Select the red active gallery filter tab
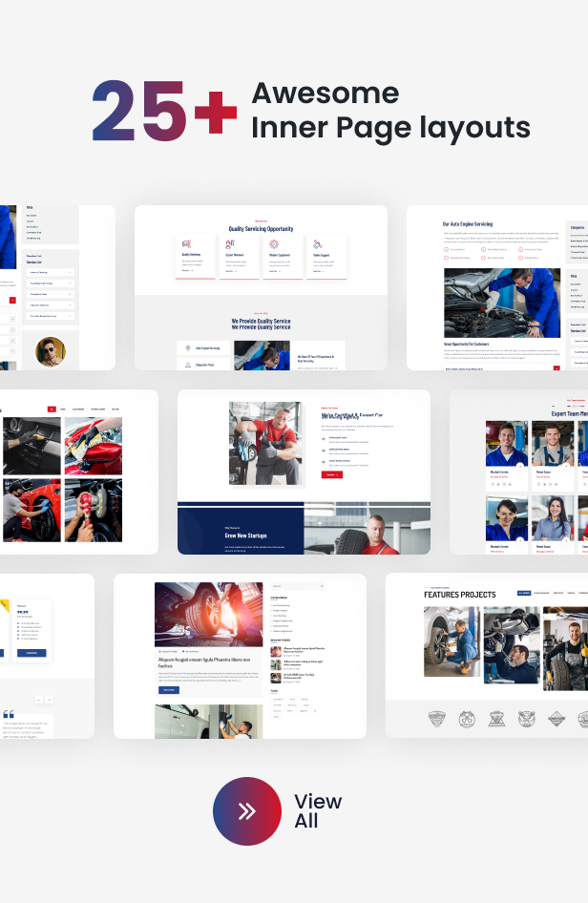This screenshot has width=588, height=903. click(52, 409)
